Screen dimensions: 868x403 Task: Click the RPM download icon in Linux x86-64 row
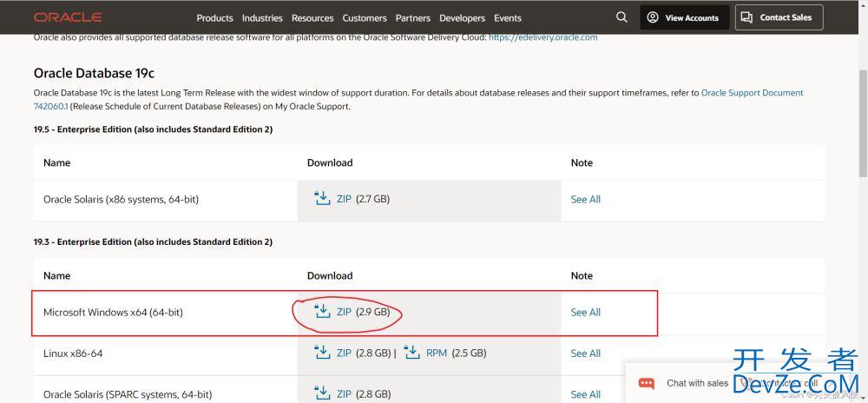411,353
